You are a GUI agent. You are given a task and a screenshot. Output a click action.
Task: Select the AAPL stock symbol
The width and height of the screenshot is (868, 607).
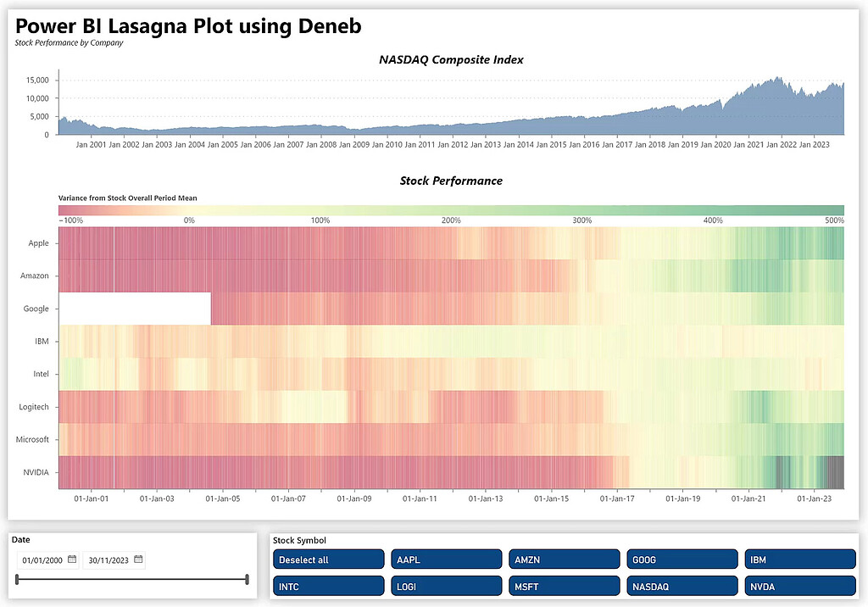447,559
